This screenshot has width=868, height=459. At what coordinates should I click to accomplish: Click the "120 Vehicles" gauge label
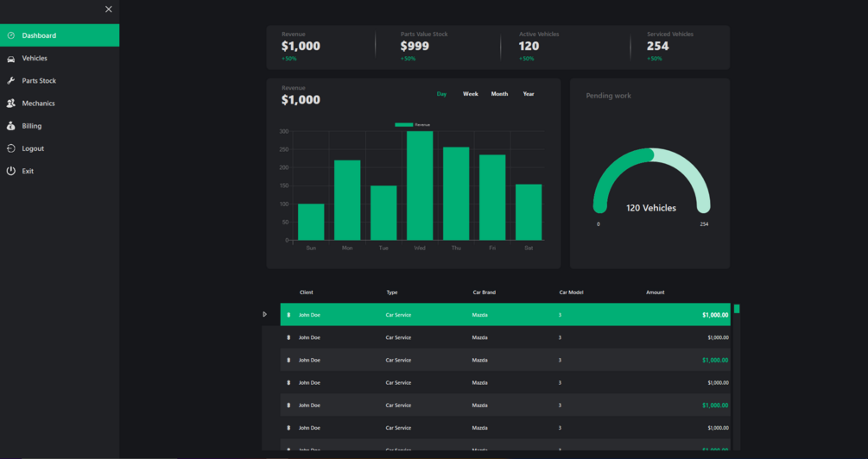click(x=651, y=208)
